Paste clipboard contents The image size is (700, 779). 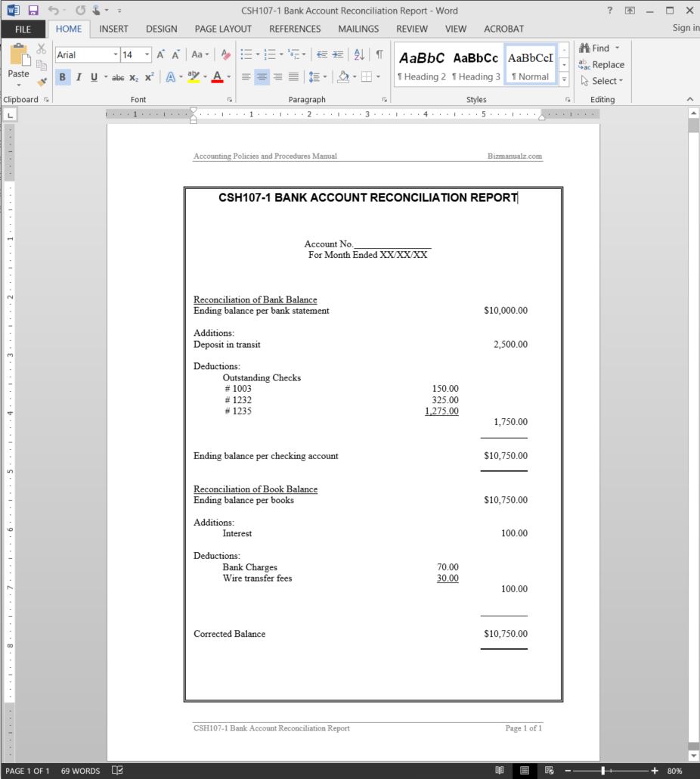18,65
